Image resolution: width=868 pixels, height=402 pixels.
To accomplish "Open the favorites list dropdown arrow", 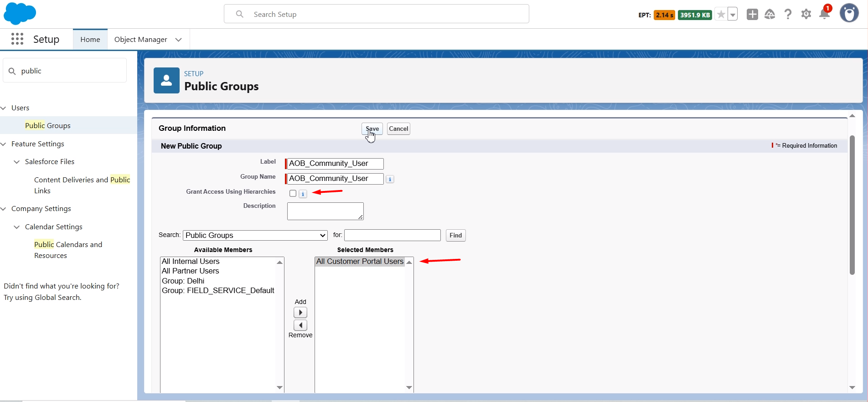I will 733,15.
